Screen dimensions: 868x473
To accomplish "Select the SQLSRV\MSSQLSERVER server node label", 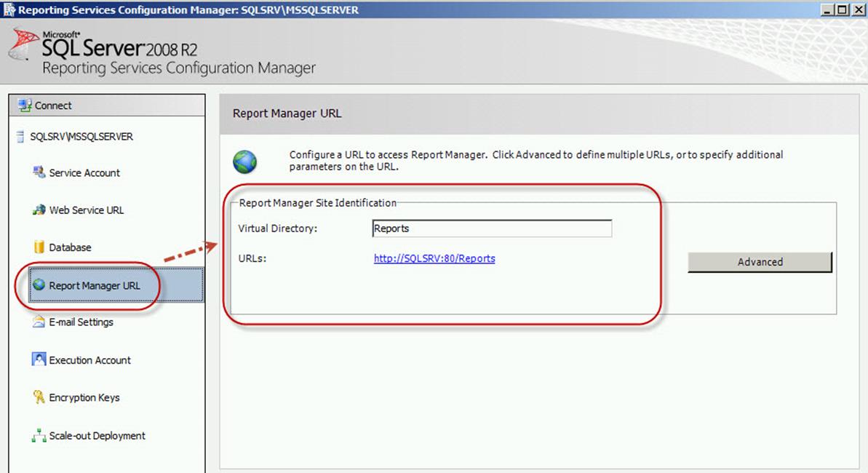I will coord(81,136).
